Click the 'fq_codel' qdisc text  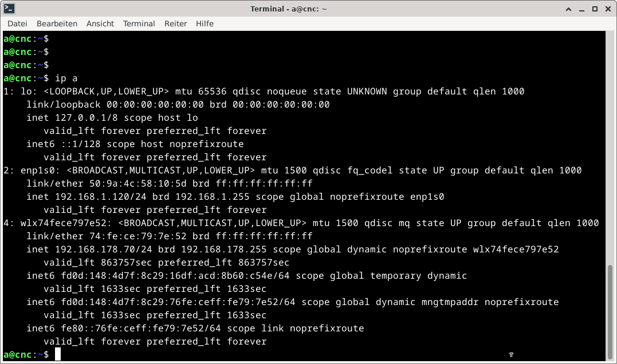pyautogui.click(x=370, y=170)
